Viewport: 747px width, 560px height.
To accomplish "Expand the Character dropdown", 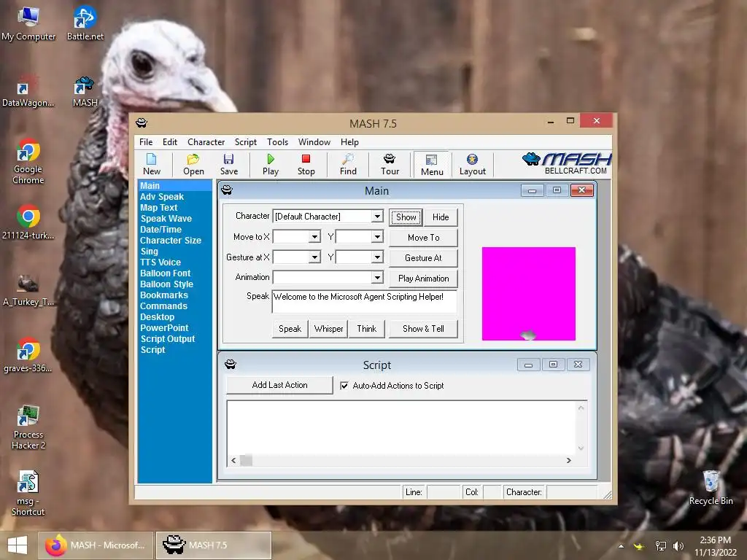I will (x=377, y=216).
